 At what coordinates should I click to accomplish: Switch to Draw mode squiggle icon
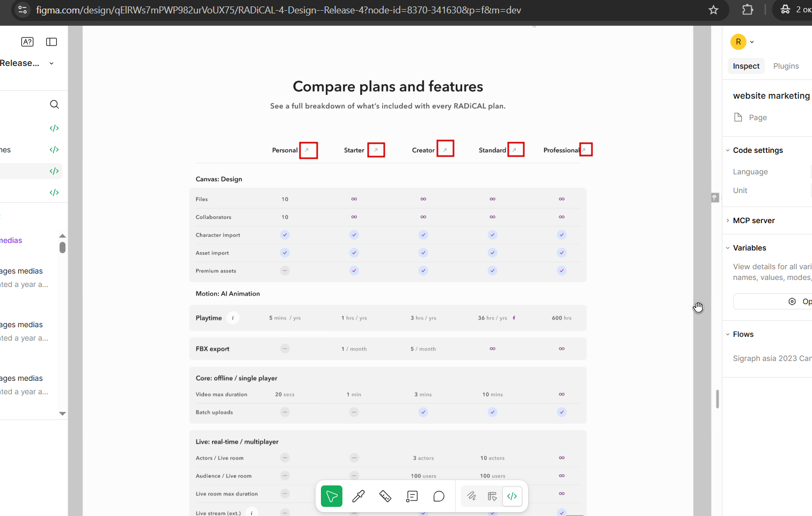coord(471,496)
